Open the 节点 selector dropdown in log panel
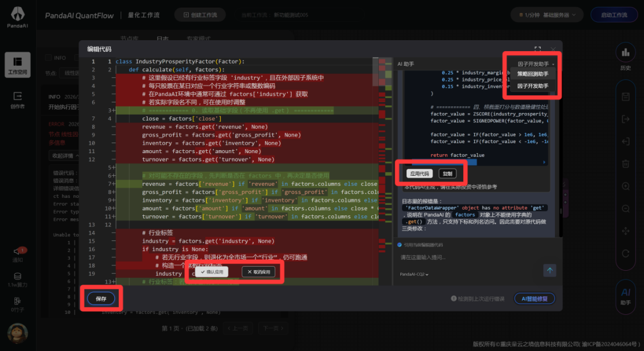This screenshot has height=351, width=644. [x=71, y=73]
